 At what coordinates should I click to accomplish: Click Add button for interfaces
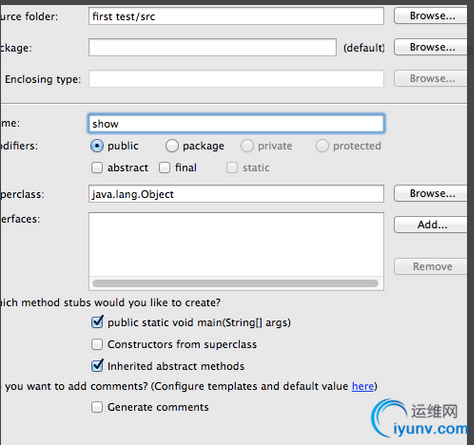431,225
